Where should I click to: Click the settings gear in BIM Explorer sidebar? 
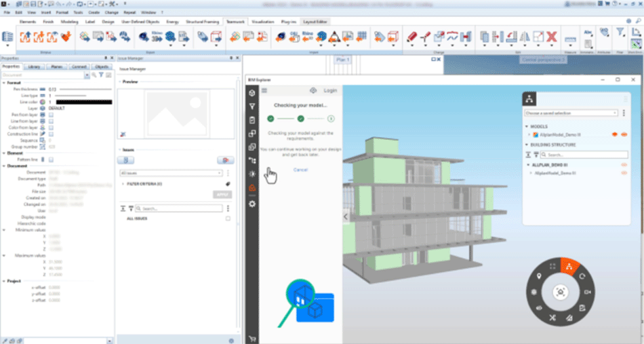click(x=252, y=204)
